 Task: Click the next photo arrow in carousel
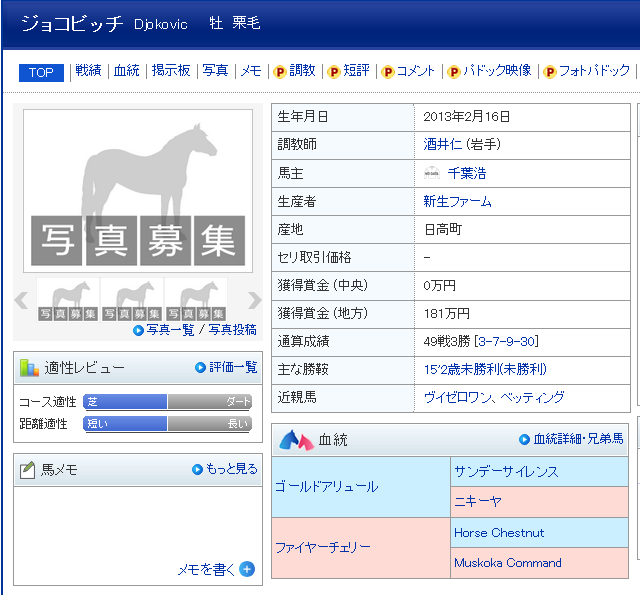254,301
